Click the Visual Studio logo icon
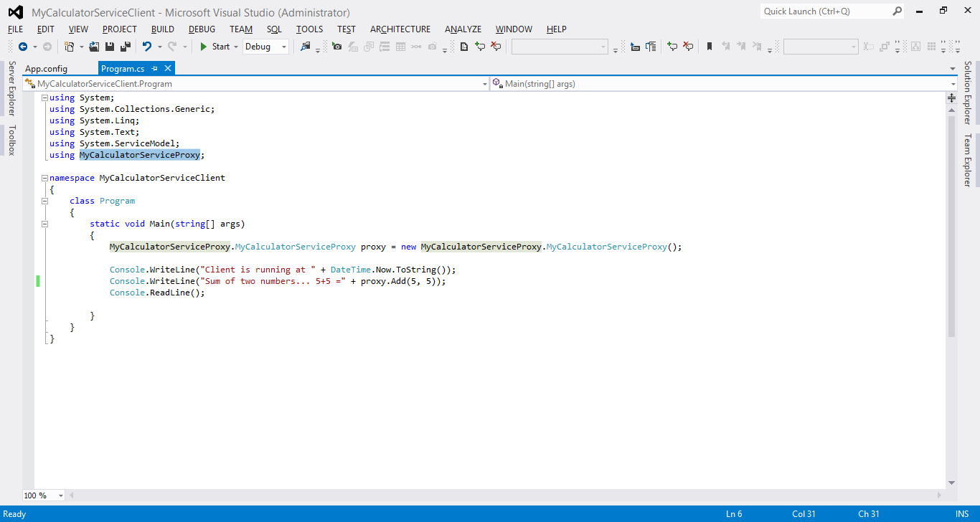The image size is (980, 522). 15,12
